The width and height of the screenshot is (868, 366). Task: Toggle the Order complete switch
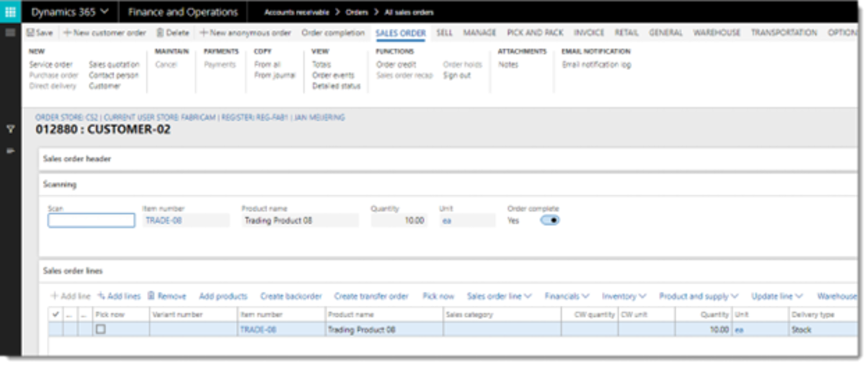(549, 220)
